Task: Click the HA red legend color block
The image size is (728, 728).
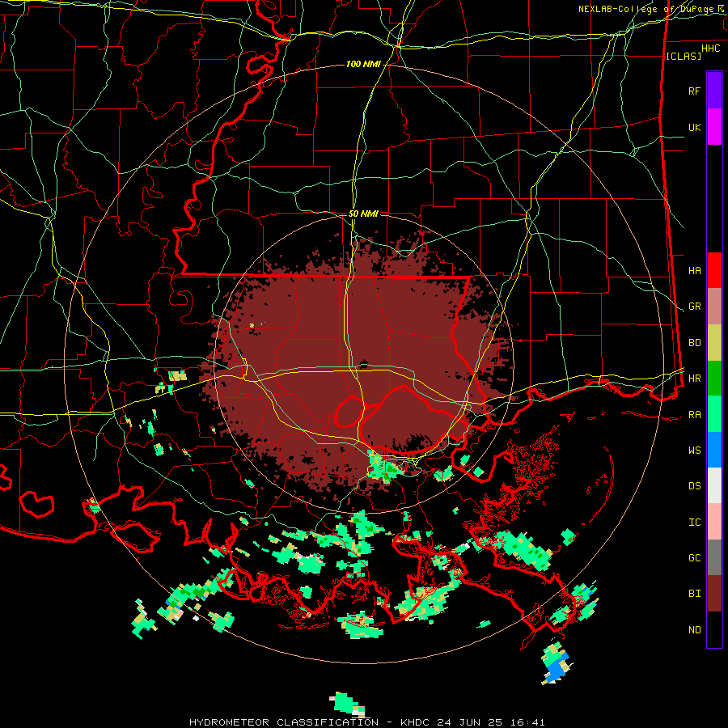Action: click(x=714, y=270)
